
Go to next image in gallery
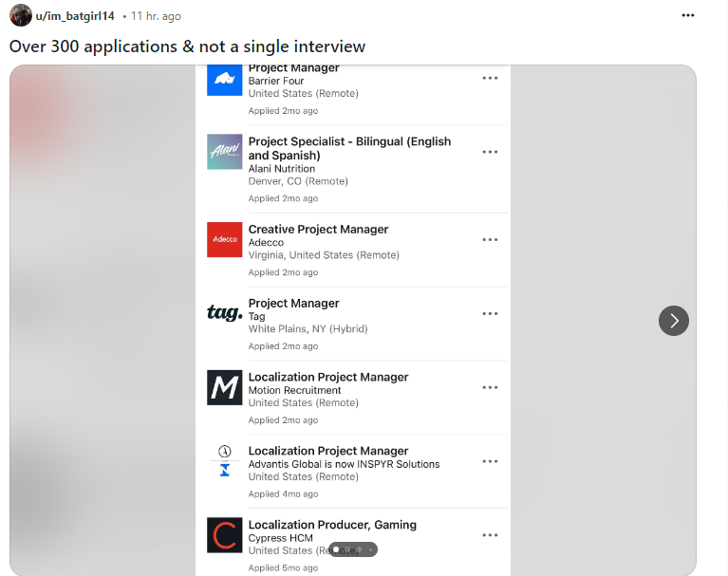tap(673, 320)
